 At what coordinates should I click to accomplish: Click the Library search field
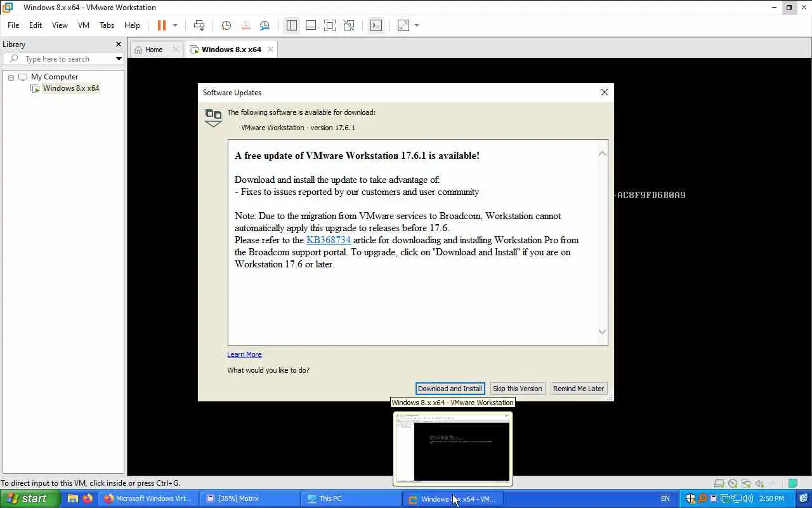63,59
